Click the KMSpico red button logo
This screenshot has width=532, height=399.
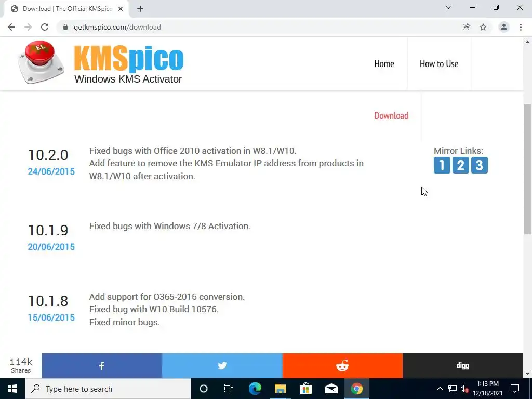pyautogui.click(x=41, y=62)
